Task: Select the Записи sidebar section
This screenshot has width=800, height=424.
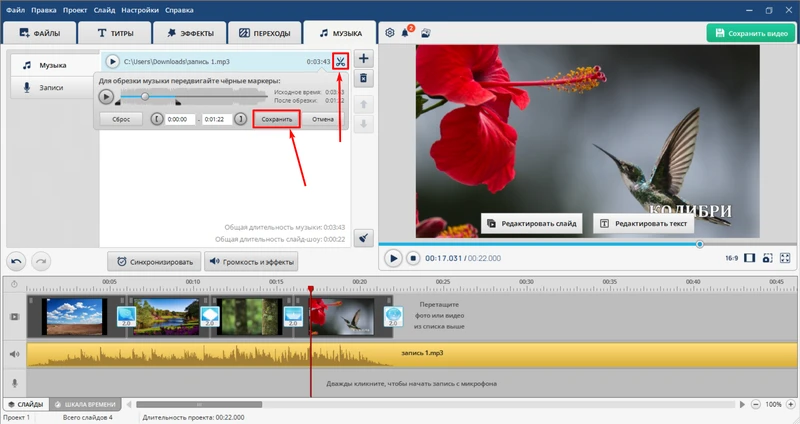Action: [51, 88]
